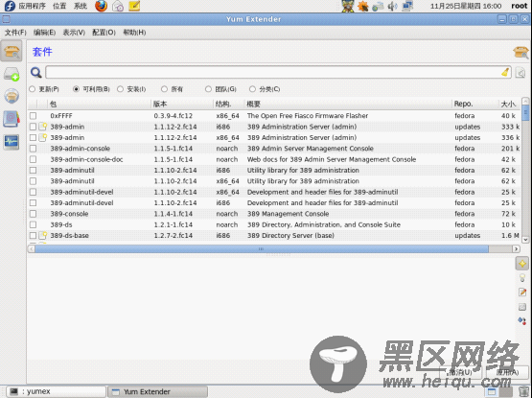Click the 撤消(U) button
Screen dimensions: 532x398
(460, 372)
